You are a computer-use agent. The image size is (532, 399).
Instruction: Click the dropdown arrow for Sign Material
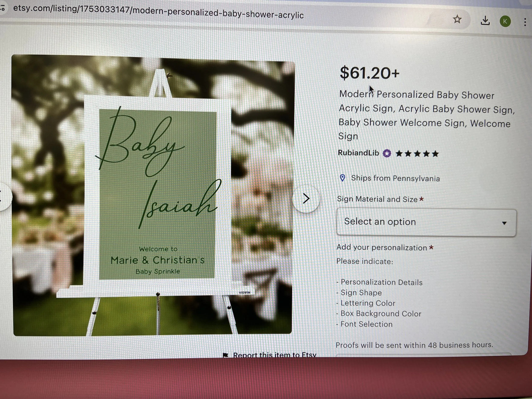(x=504, y=223)
